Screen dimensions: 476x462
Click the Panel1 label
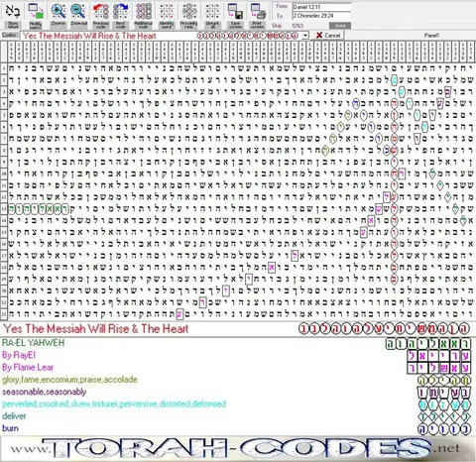[431, 36]
